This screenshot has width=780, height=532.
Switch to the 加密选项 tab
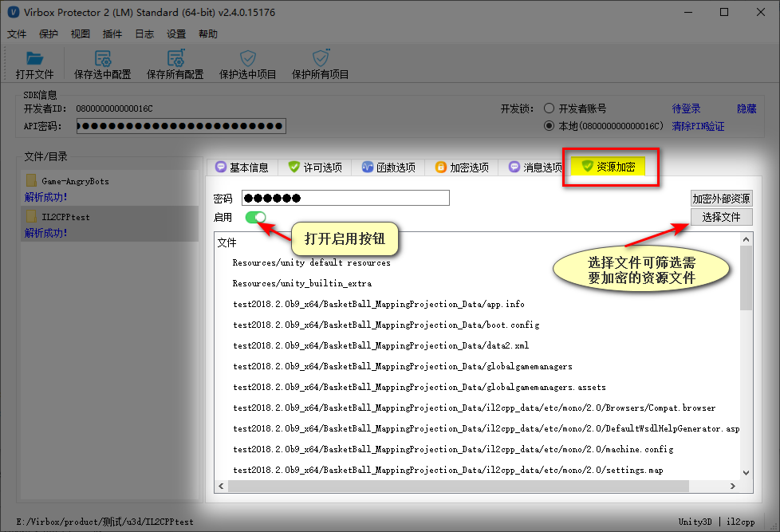tap(461, 167)
